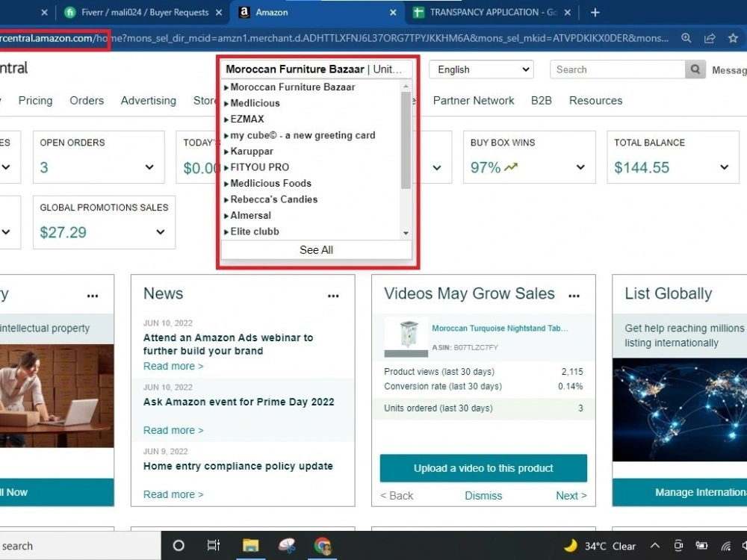Click the Moroccan Turquoise Nightstand product link
Image resolution: width=747 pixels, height=560 pixels.
pos(500,328)
